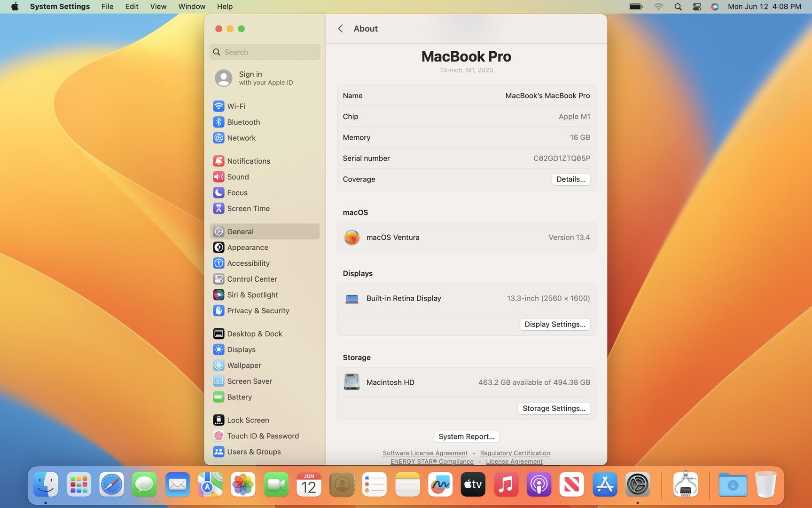
Task: Open Privacy & Security pane
Action: pyautogui.click(x=258, y=311)
